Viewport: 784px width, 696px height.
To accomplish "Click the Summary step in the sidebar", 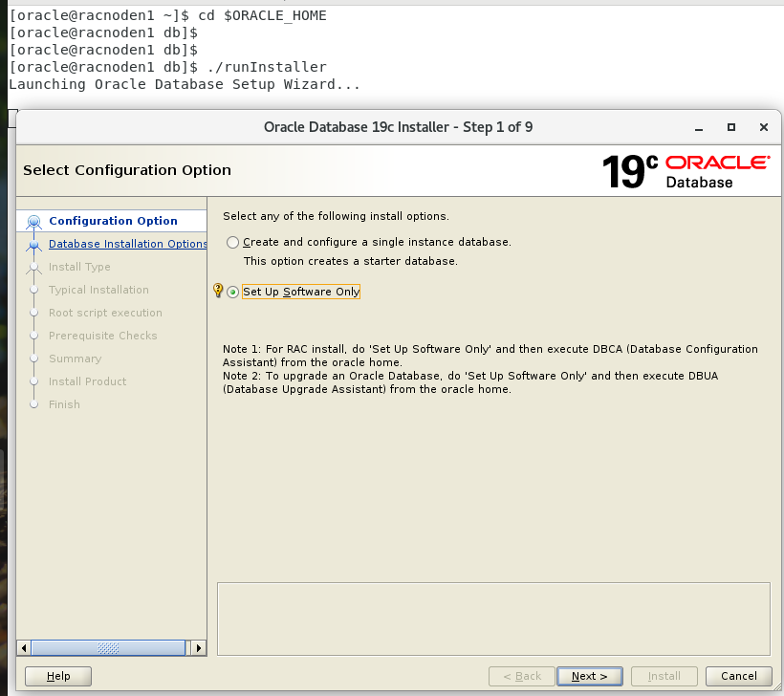I will click(x=75, y=359).
